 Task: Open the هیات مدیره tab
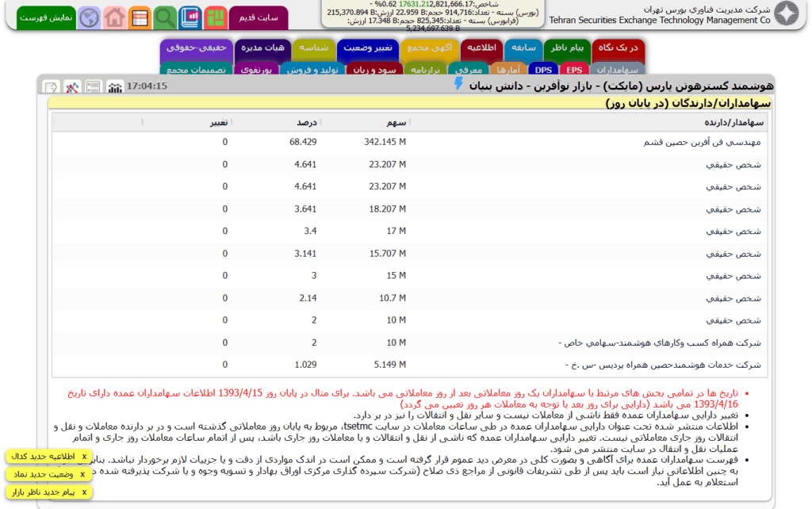point(262,50)
